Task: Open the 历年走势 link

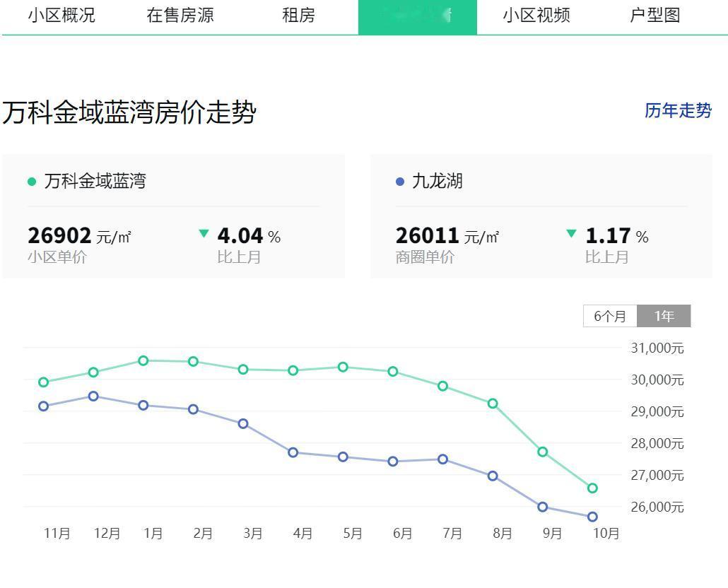Action: 678,110
